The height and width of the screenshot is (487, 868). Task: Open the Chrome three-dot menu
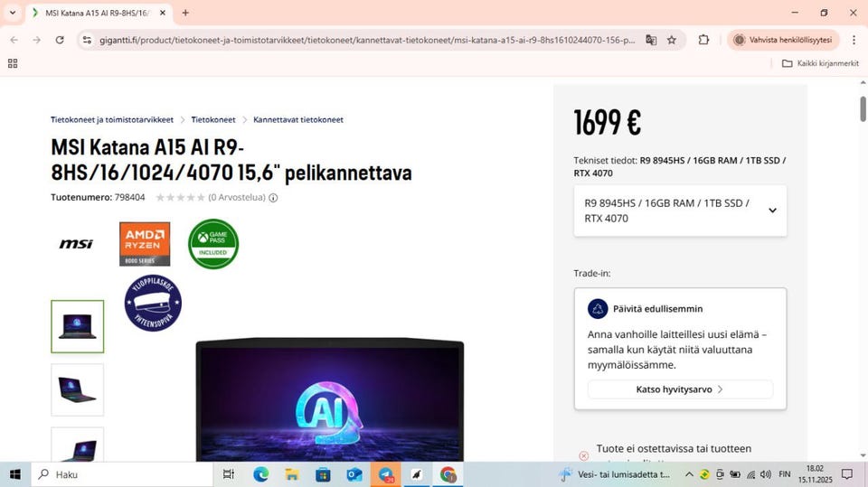coord(854,40)
